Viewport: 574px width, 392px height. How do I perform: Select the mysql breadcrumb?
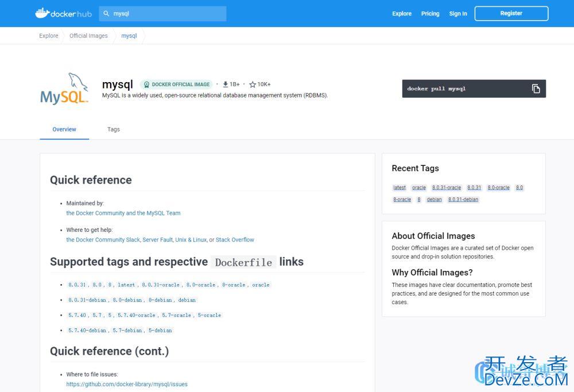pyautogui.click(x=129, y=36)
